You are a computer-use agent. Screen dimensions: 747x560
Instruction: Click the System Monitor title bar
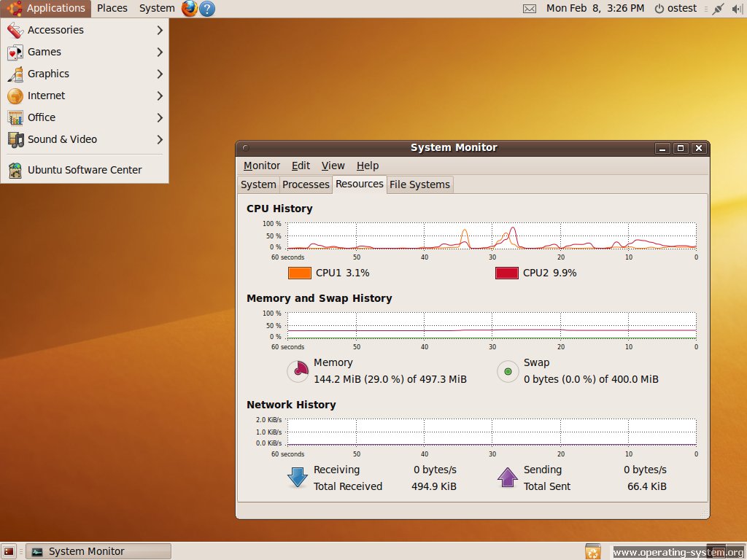pyautogui.click(x=454, y=147)
